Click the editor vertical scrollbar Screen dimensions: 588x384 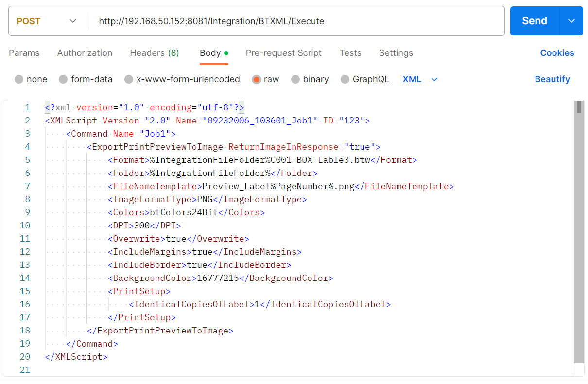click(x=579, y=233)
